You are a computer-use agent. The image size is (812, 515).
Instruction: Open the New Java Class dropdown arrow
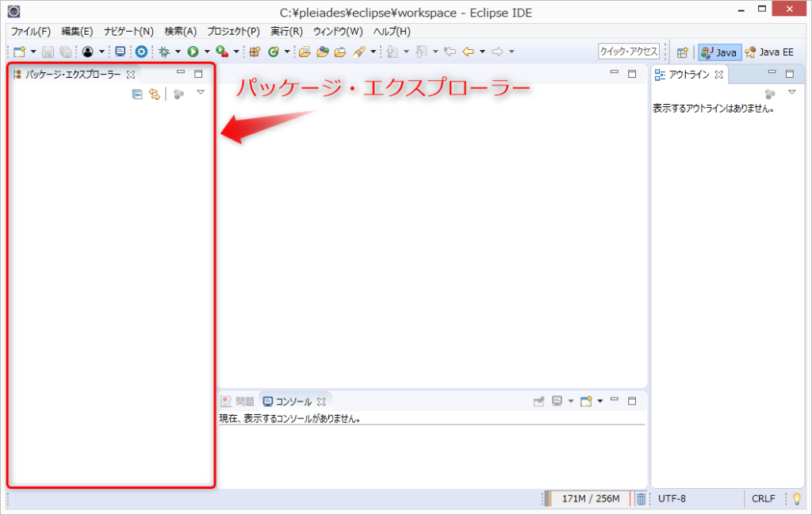(x=287, y=52)
